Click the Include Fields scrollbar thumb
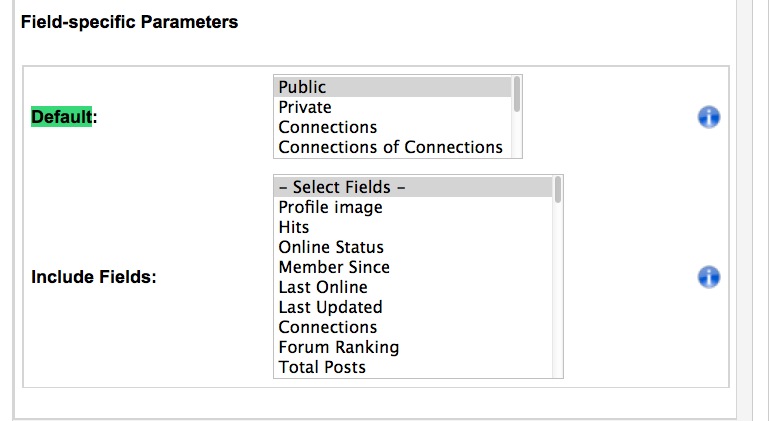 [558, 190]
